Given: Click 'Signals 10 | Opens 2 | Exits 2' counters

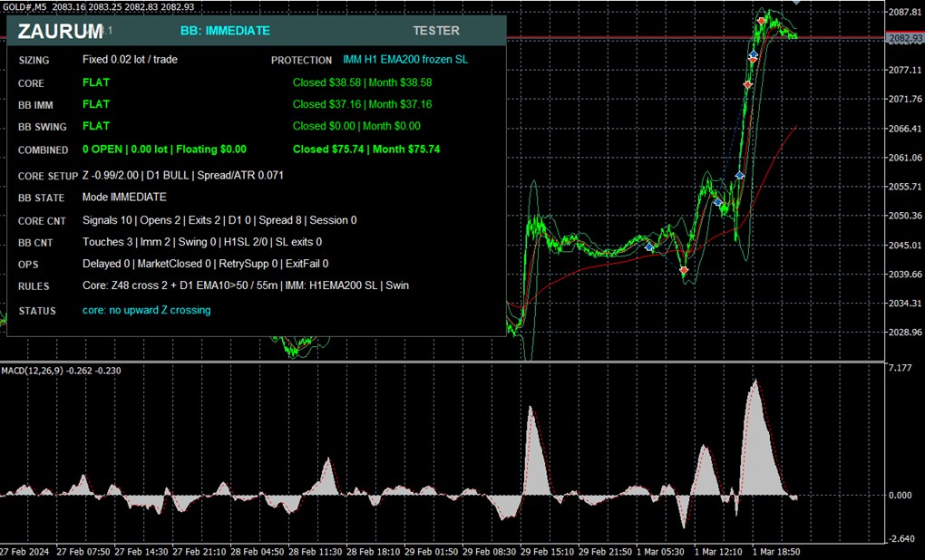Looking at the screenshot, I should [x=151, y=220].
